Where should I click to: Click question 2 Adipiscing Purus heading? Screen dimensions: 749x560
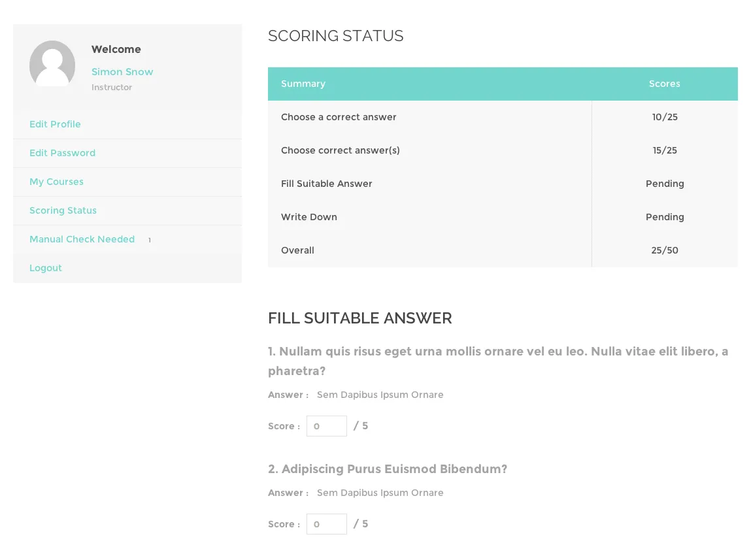388,469
